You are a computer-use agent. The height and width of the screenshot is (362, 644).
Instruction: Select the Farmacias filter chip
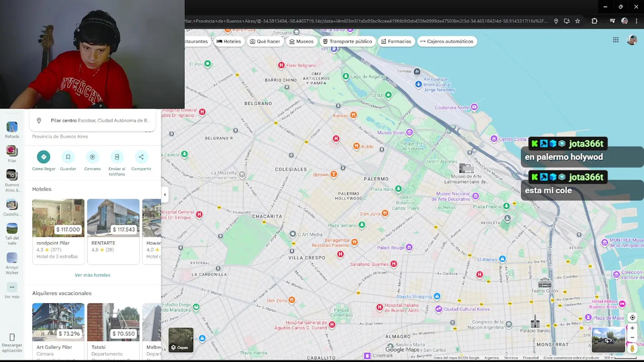coord(396,41)
